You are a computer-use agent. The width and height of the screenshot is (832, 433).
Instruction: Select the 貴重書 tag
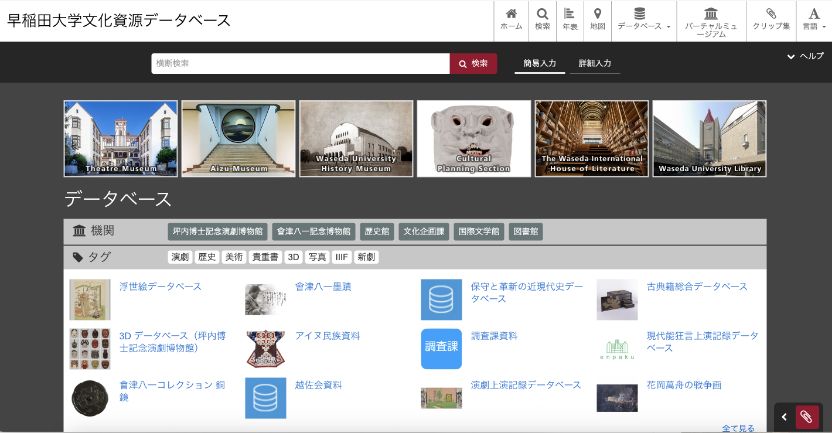(265, 257)
